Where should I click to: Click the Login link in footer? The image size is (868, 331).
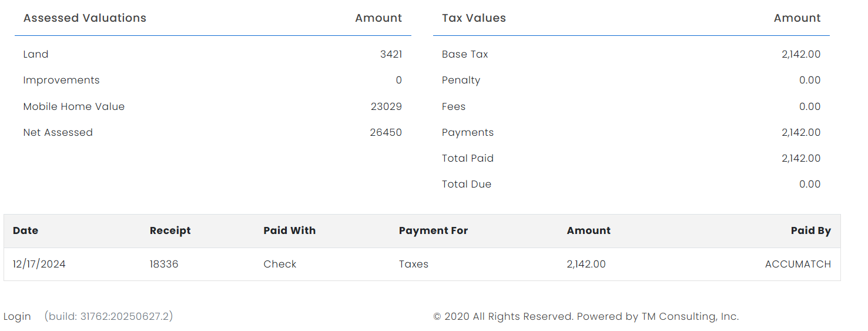click(17, 316)
